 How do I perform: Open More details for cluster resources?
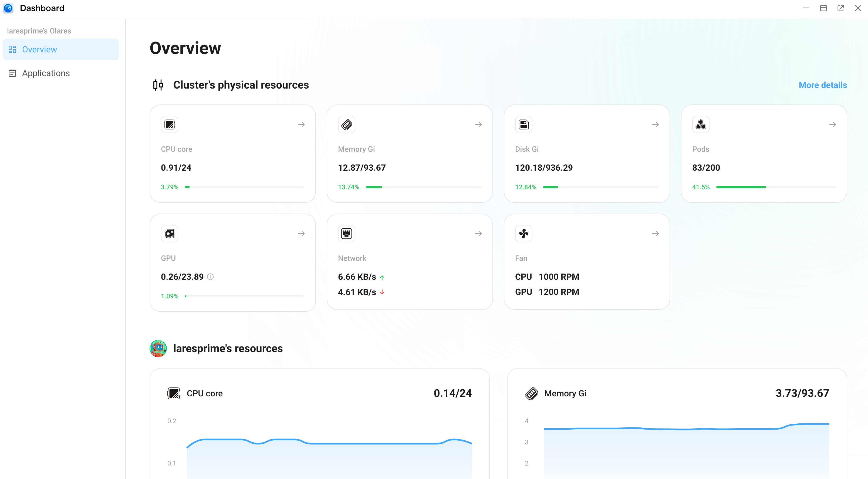click(822, 85)
